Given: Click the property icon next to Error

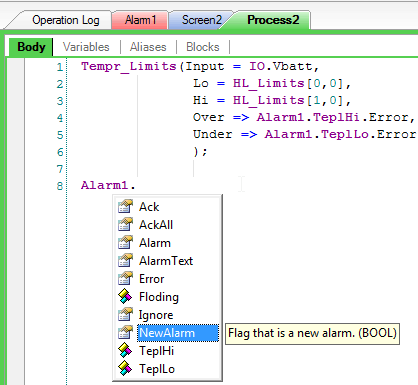Looking at the screenshot, I should 125,279.
